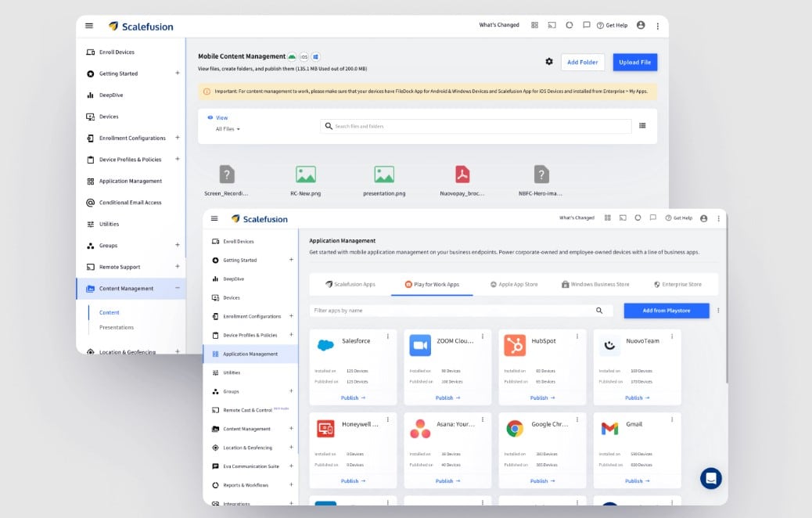Image resolution: width=812 pixels, height=518 pixels.
Task: Open the apps grid icon in the Content Management window header
Action: pos(534,25)
